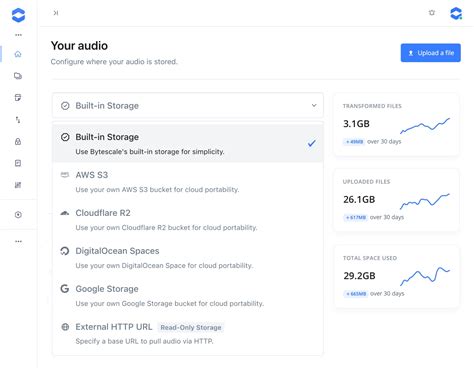The height and width of the screenshot is (368, 474).
Task: Click the bug icon in the top bar
Action: [432, 13]
